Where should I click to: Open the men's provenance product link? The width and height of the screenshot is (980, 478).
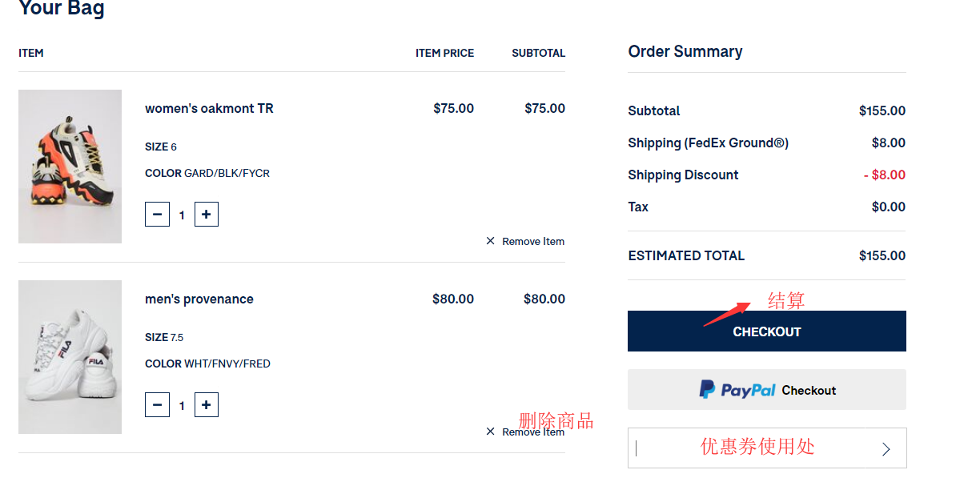pyautogui.click(x=199, y=299)
